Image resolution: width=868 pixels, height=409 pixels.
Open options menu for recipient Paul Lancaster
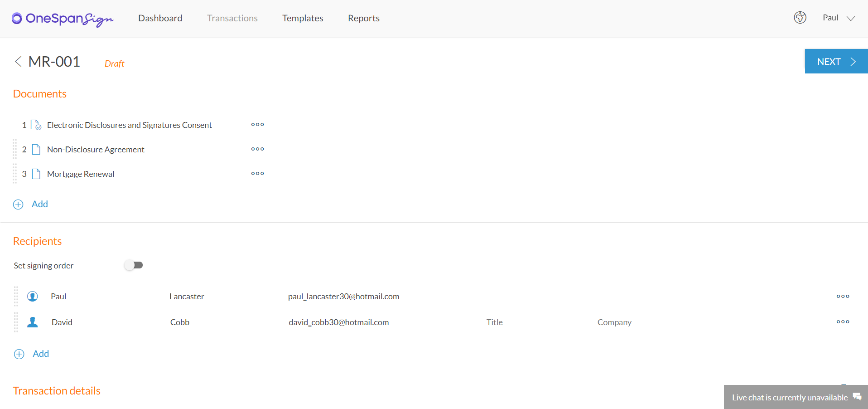[x=843, y=297]
